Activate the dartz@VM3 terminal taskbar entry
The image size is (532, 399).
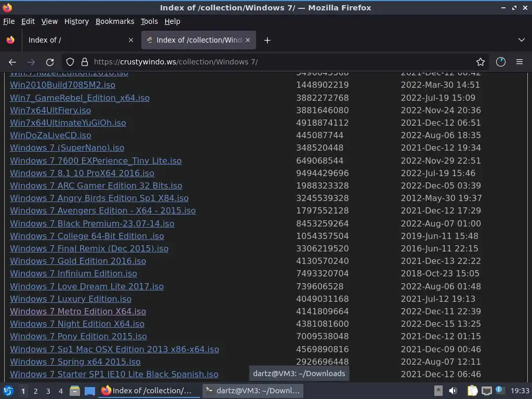click(x=253, y=391)
